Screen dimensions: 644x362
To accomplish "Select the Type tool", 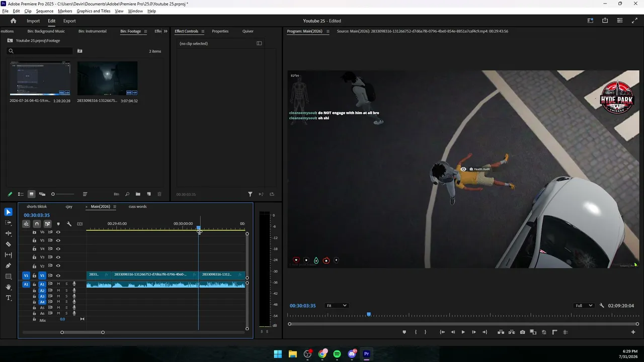I will click(8, 298).
